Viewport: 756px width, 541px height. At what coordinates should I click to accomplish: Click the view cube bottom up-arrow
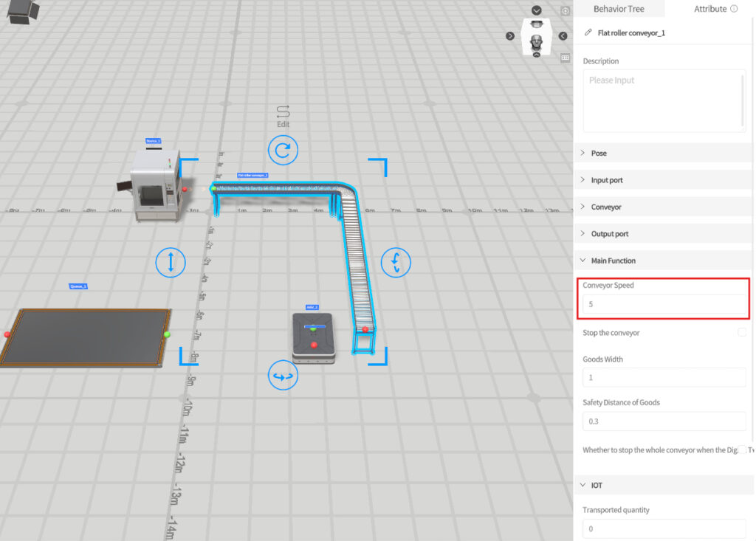click(536, 55)
